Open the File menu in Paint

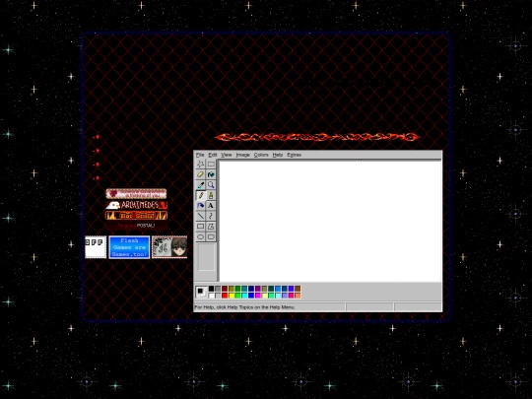(x=200, y=155)
